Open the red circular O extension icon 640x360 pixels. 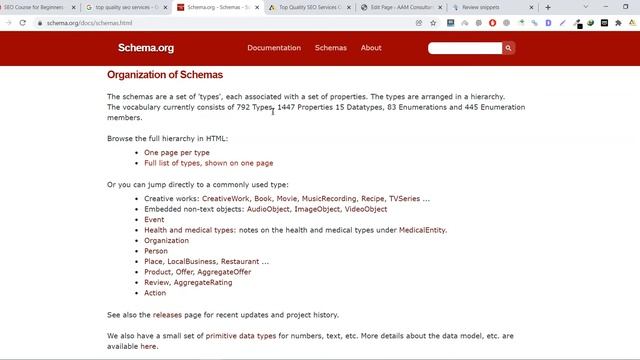click(493, 23)
